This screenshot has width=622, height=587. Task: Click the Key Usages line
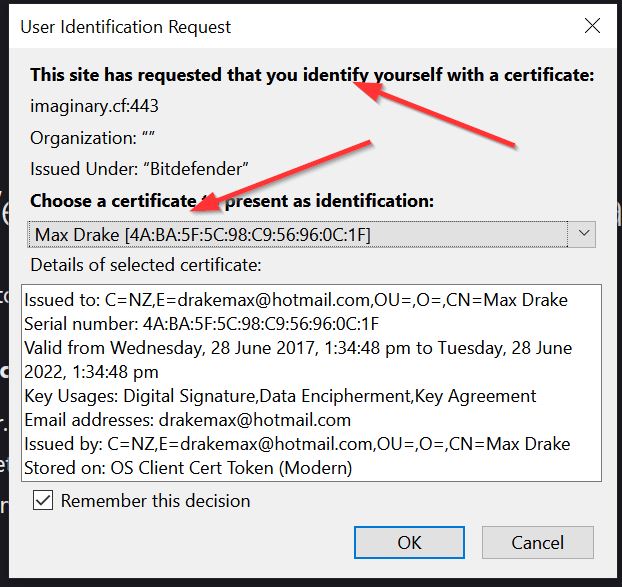(x=280, y=396)
